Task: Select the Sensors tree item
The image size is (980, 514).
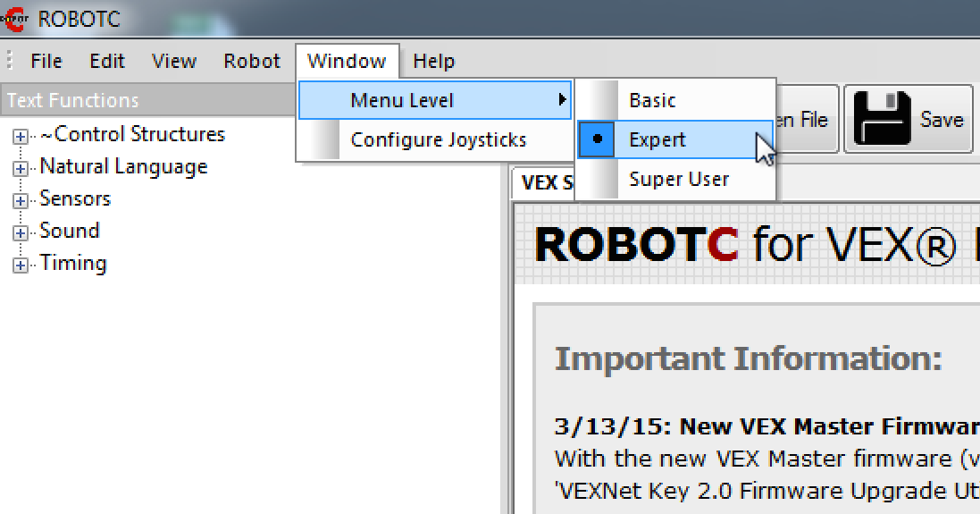Action: click(74, 198)
